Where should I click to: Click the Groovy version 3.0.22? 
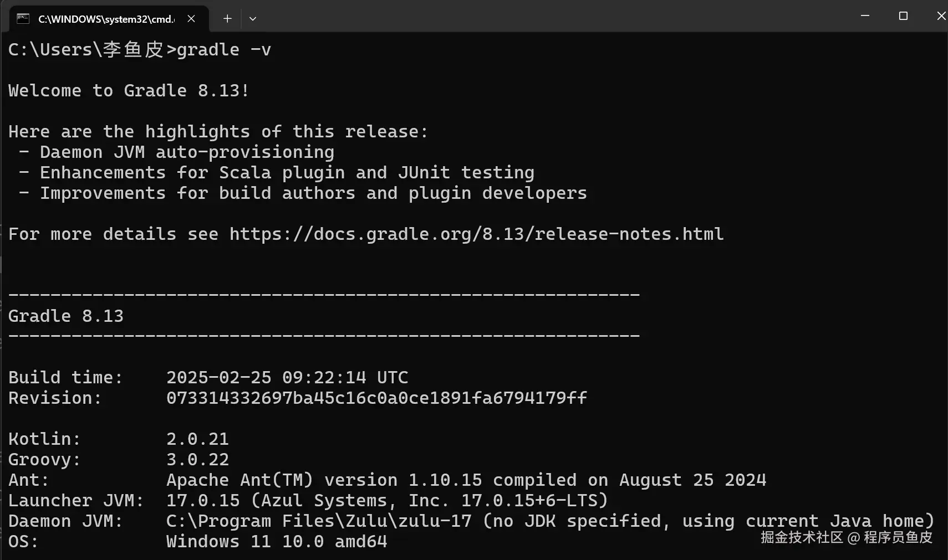[197, 460]
